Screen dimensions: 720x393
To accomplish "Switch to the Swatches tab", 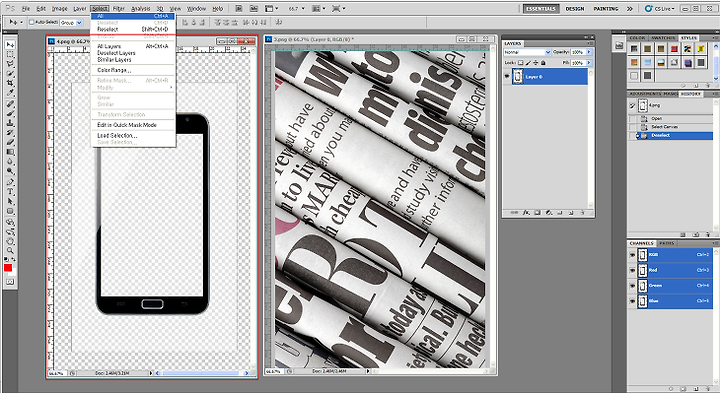I will tap(662, 38).
